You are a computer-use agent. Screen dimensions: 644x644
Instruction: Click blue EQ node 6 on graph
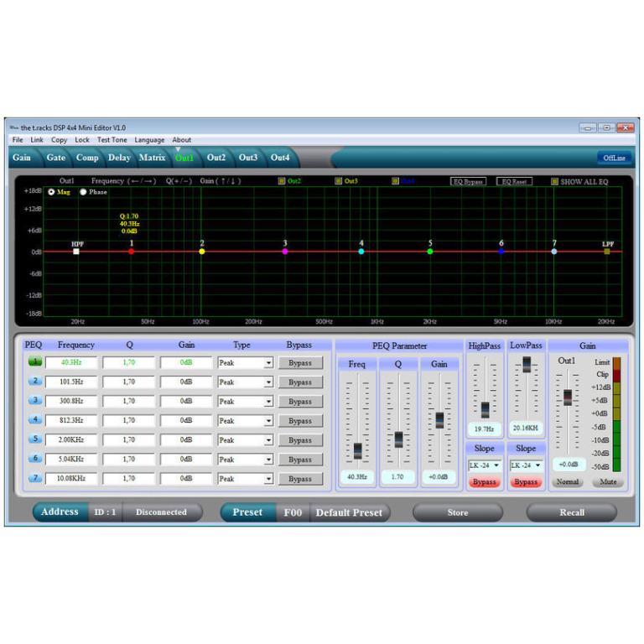tap(501, 252)
